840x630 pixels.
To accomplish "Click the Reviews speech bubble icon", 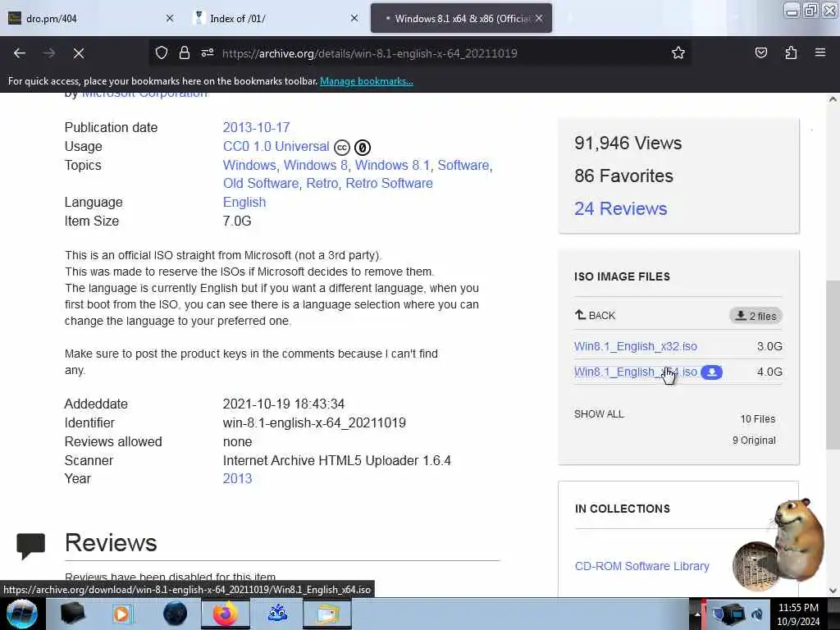I will point(30,546).
